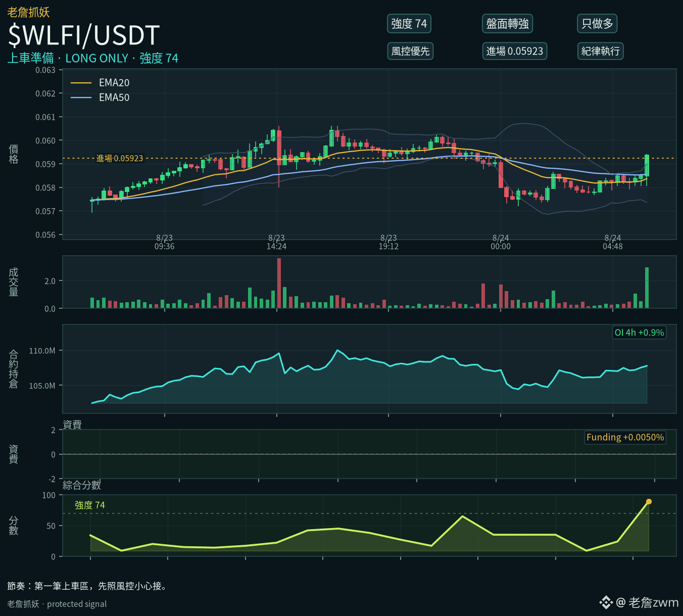Screen dimensions: 683x616
Task: Click the 8/23 14:24 time axis label
Action: click(276, 242)
